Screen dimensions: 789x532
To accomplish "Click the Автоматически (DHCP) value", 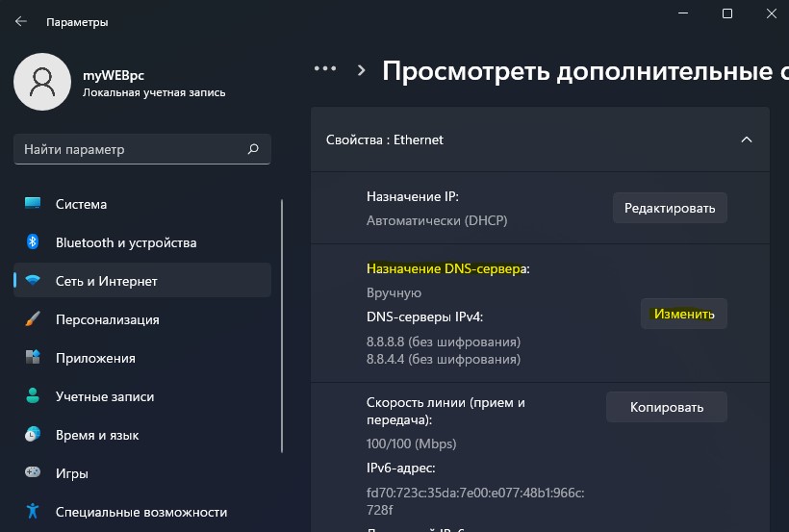I will coord(437,220).
